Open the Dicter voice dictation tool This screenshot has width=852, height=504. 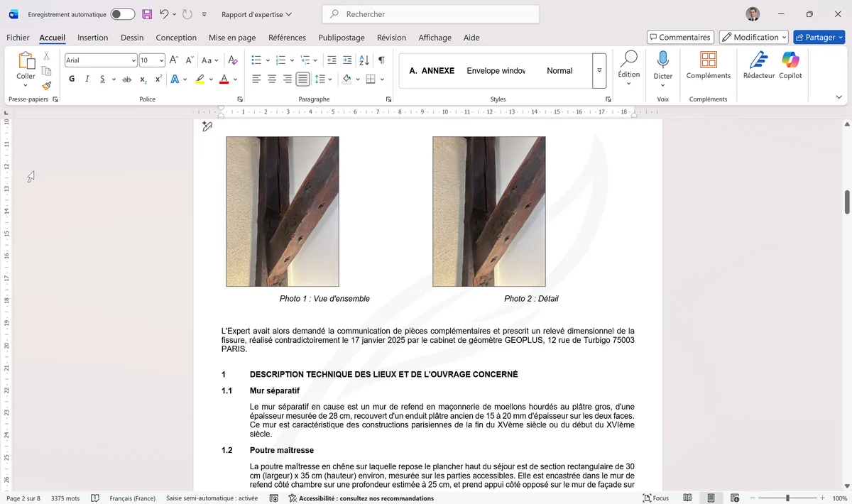click(662, 67)
